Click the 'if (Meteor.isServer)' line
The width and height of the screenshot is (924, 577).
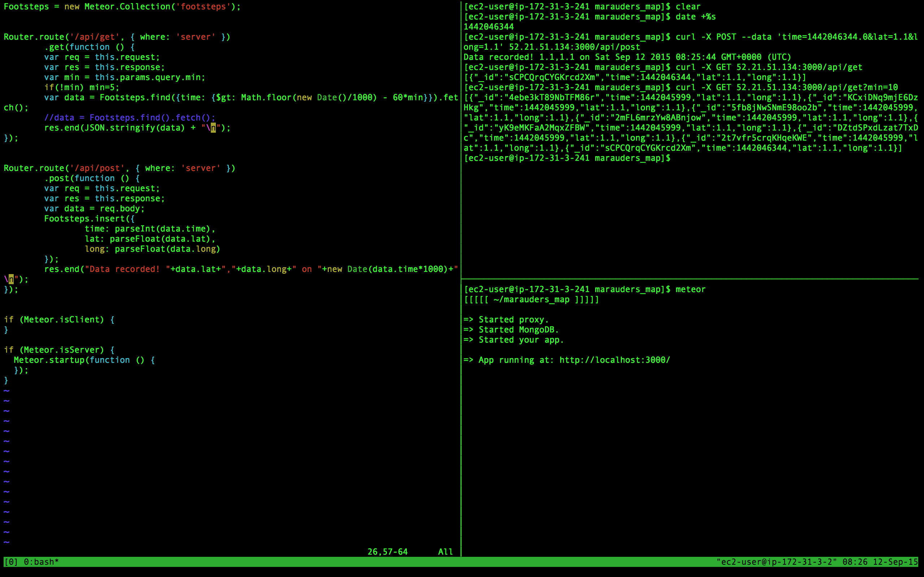[x=59, y=350]
